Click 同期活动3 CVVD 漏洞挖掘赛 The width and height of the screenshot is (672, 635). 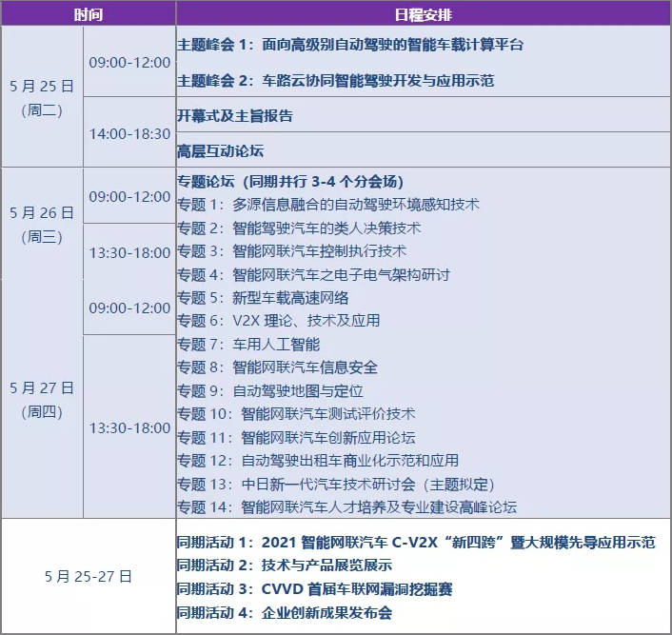(x=314, y=589)
